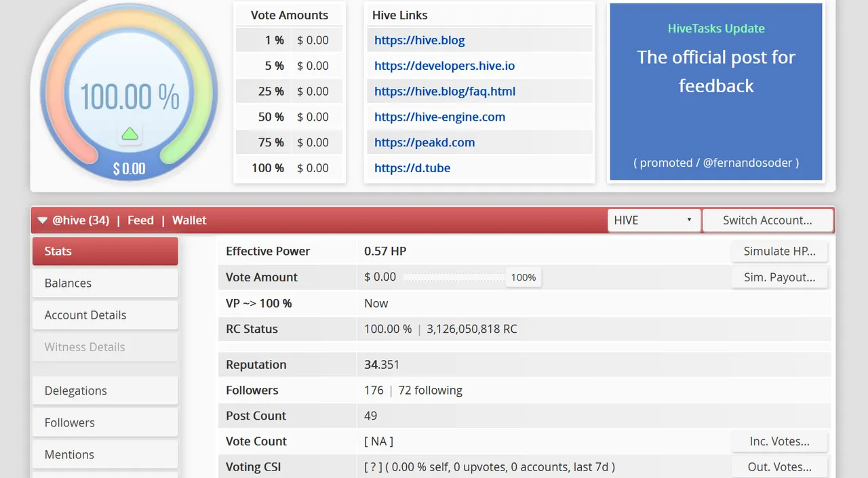This screenshot has width=868, height=478.
Task: Click the green up-arrow in voting gauge
Action: pyautogui.click(x=130, y=134)
